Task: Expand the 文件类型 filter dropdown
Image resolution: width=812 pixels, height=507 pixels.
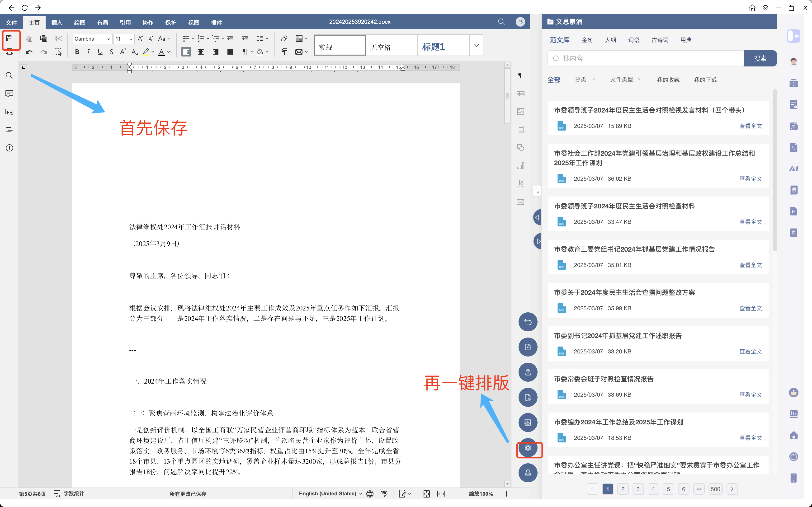Action: [x=626, y=80]
